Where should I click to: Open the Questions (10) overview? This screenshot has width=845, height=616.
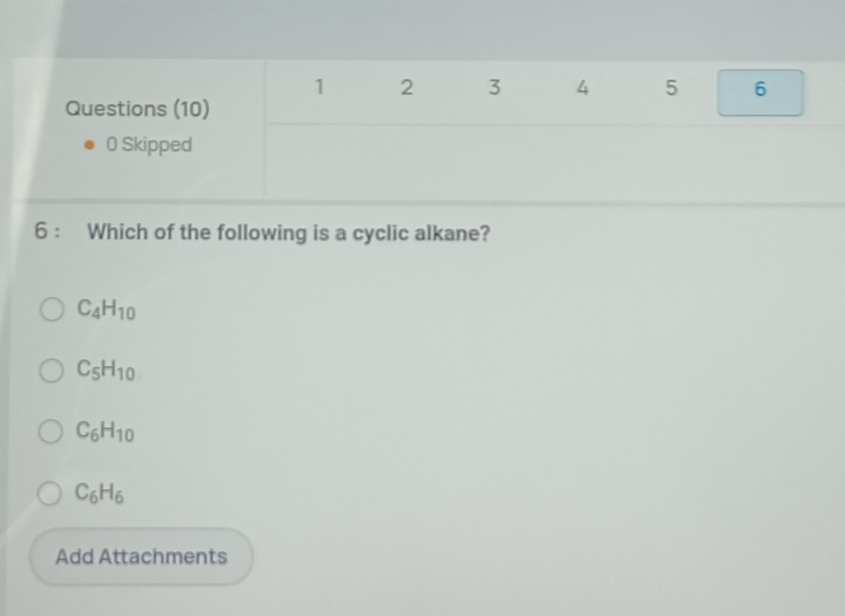point(138,108)
